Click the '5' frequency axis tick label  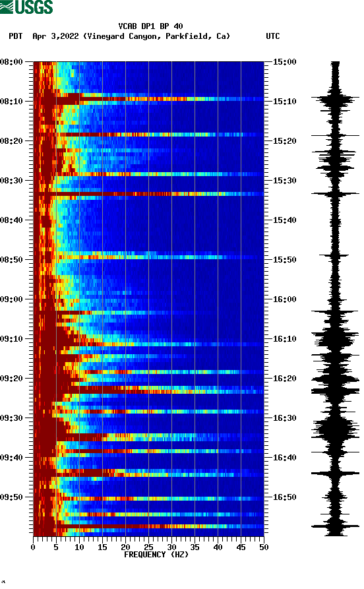56,547
